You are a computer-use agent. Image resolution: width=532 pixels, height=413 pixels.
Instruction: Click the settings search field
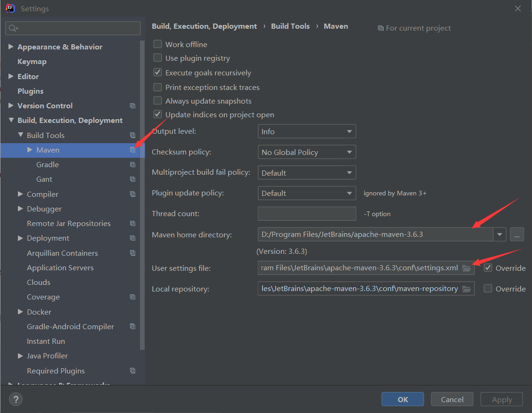(x=73, y=28)
